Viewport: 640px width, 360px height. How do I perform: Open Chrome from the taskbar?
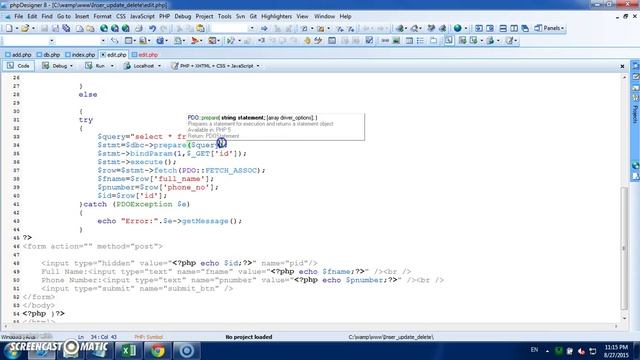158,350
